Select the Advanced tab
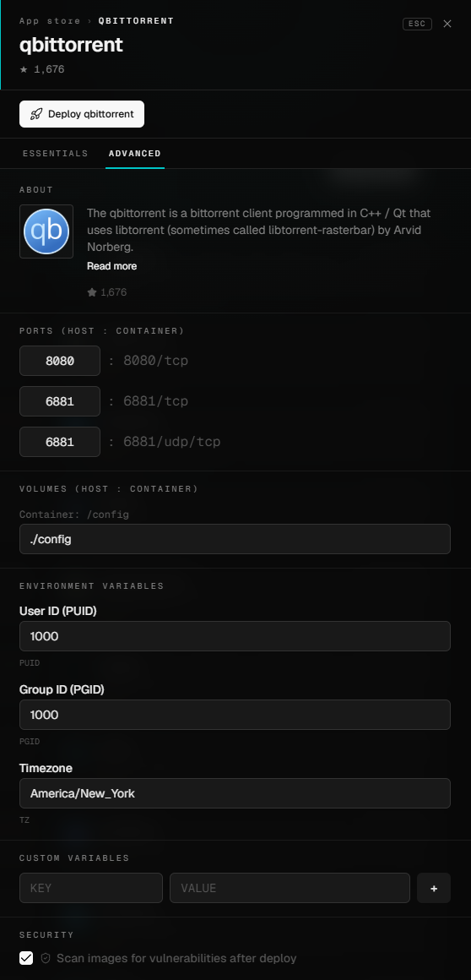471x980 pixels. coord(135,153)
